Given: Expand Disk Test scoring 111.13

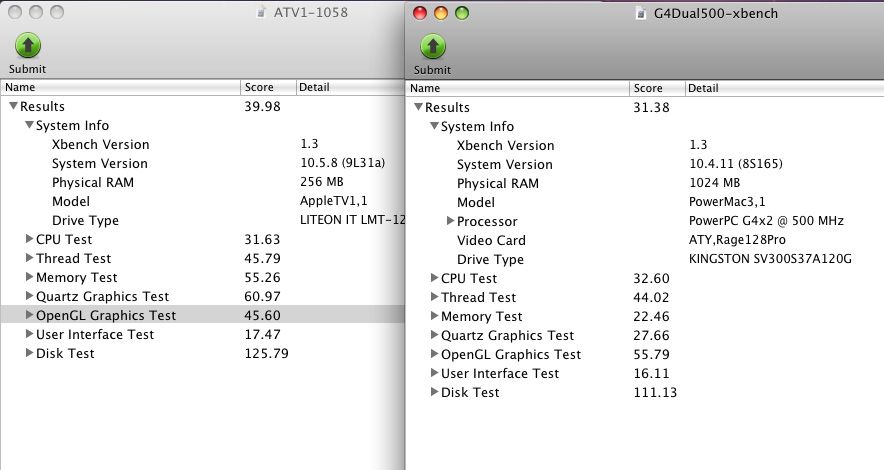Looking at the screenshot, I should [434, 392].
